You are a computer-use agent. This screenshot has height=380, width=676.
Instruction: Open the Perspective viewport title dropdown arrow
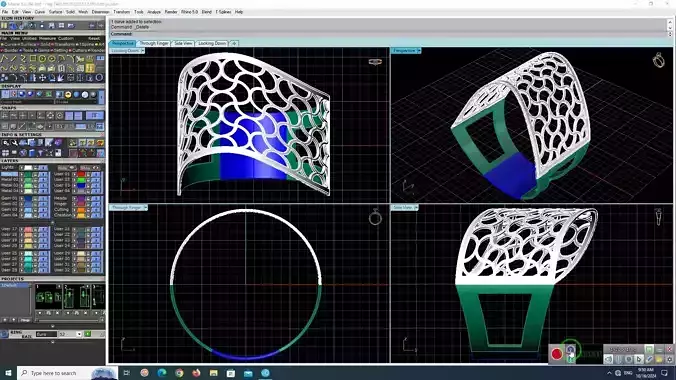(x=419, y=51)
